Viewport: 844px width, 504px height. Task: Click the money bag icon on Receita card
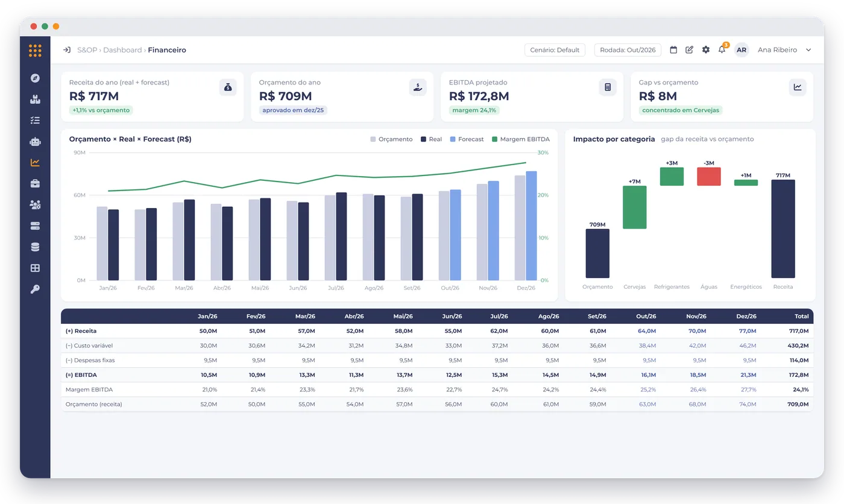click(228, 87)
